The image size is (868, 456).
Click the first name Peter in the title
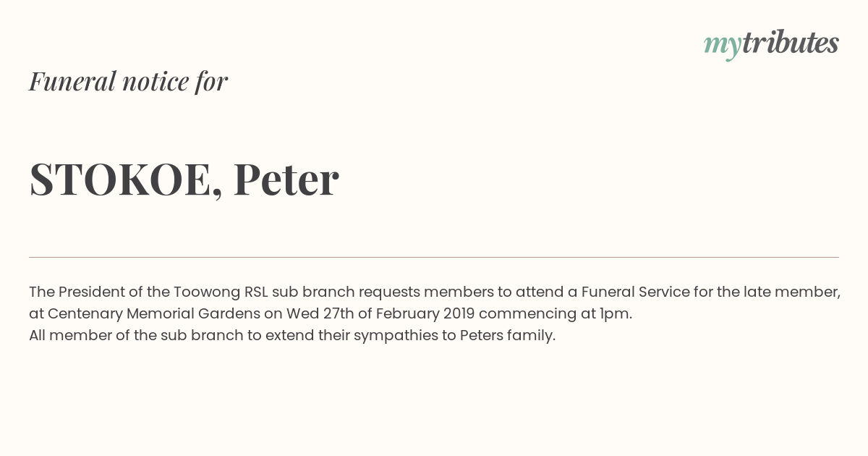coord(286,179)
